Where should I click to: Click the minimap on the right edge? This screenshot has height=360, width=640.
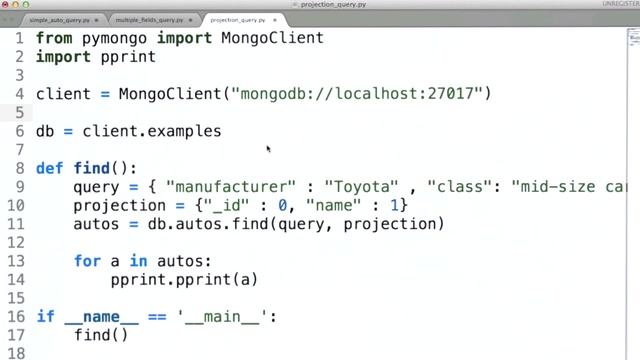633,38
